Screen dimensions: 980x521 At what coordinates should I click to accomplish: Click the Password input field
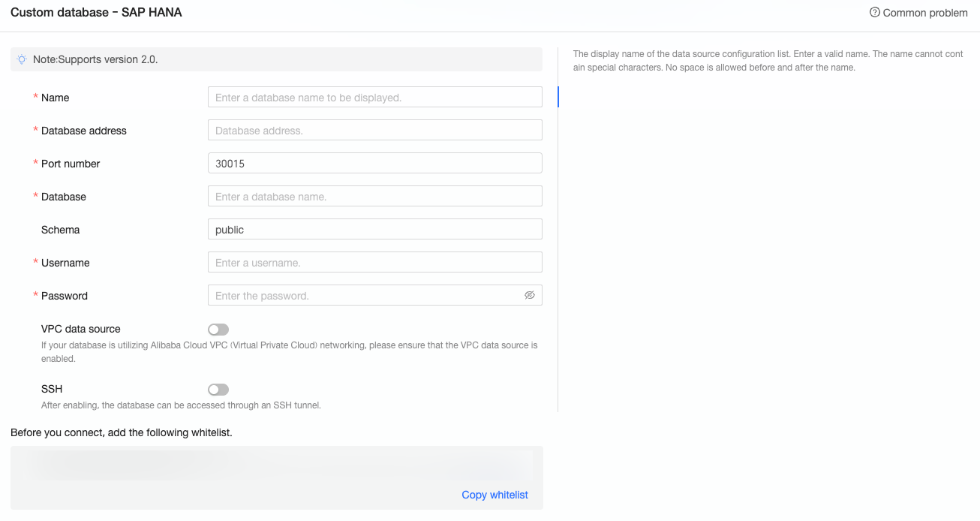pyautogui.click(x=375, y=295)
